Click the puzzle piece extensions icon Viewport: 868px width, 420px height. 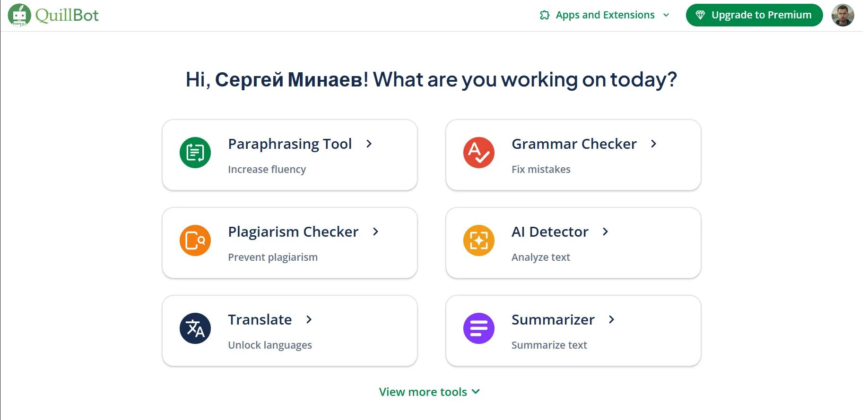coord(545,15)
